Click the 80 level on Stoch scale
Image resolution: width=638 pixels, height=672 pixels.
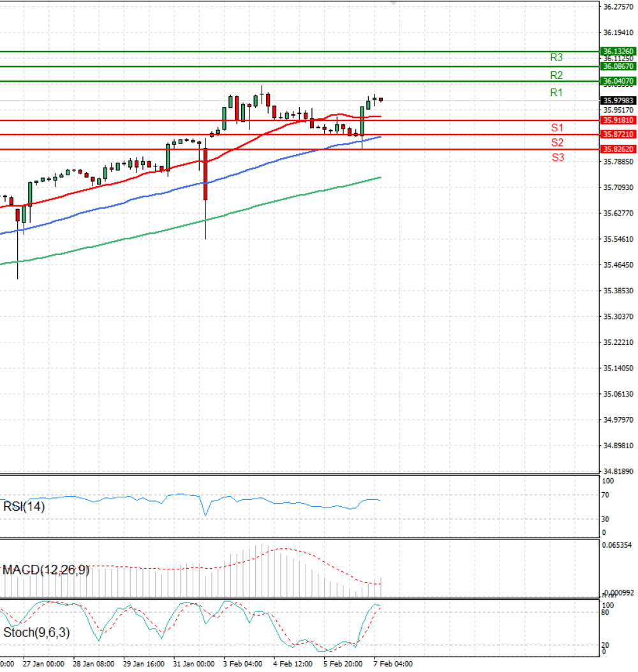[x=605, y=613]
